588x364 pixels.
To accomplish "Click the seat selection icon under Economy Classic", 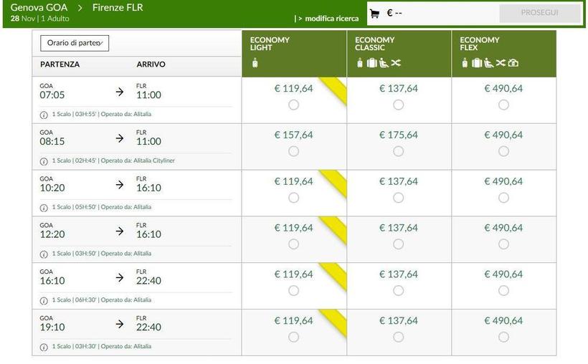I will [383, 63].
